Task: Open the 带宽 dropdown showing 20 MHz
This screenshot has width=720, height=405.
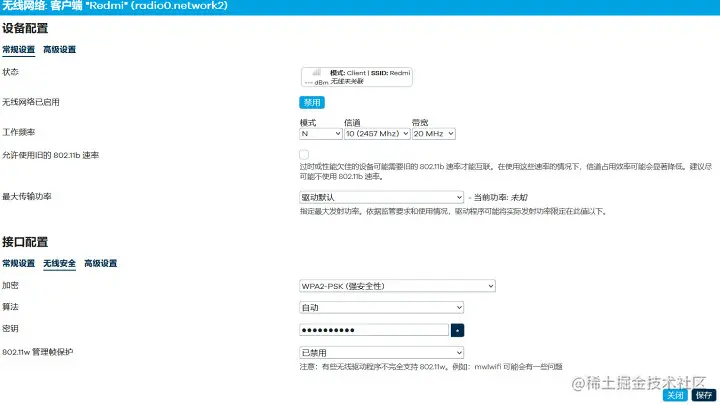Action: 433,134
